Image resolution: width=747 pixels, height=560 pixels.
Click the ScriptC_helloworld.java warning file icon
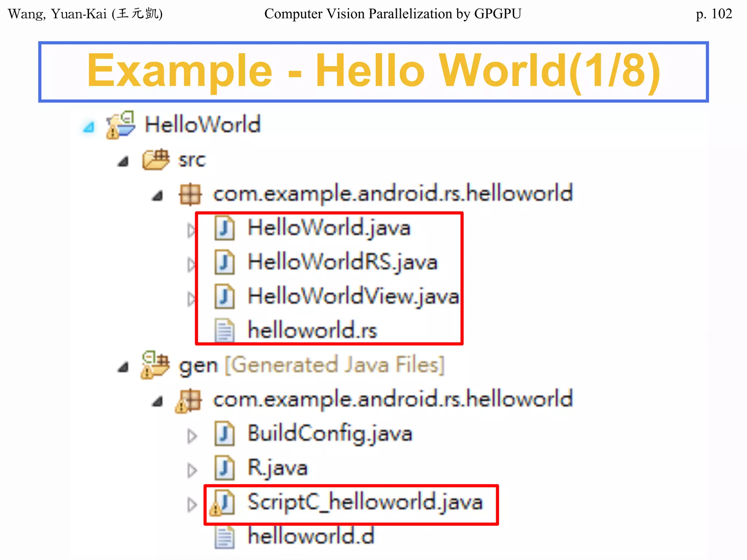tap(222, 503)
